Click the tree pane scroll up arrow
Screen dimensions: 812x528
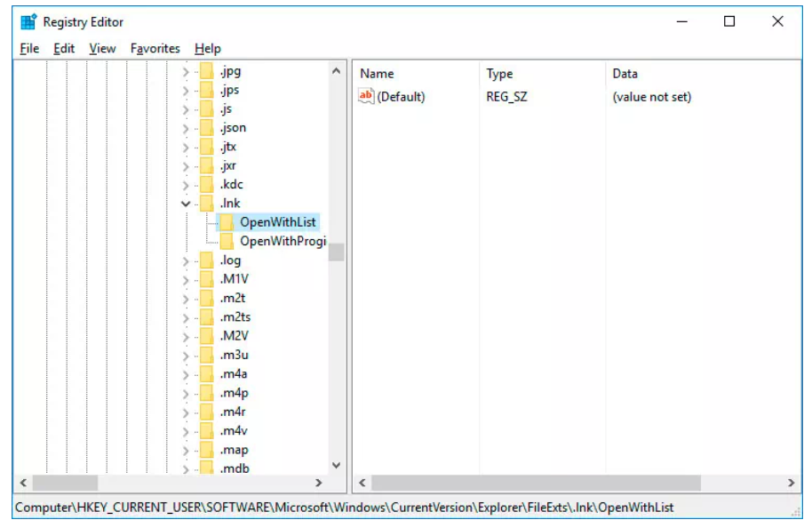coord(336,70)
